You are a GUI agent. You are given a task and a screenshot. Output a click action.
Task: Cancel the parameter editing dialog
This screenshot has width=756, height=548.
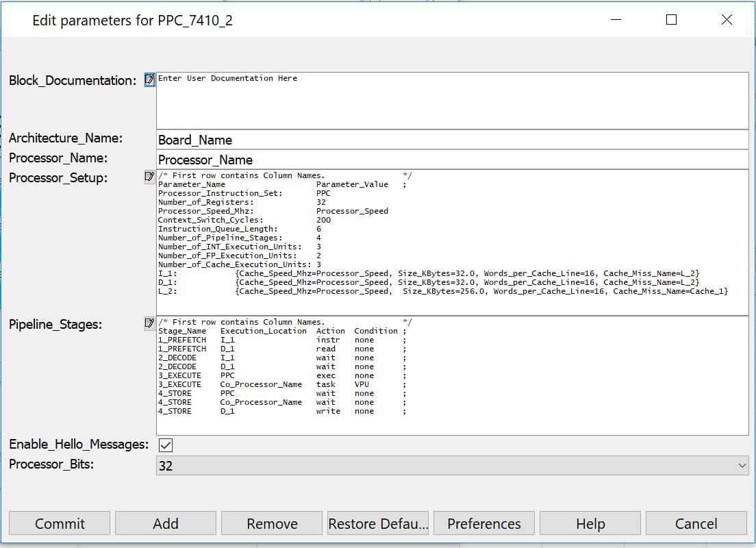[696, 523]
